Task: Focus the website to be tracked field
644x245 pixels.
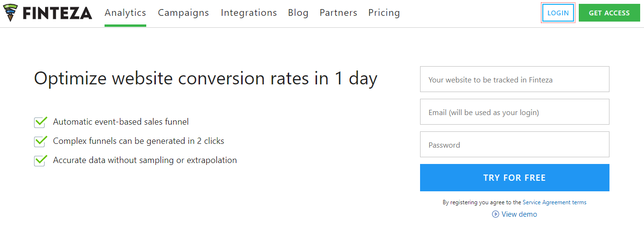Action: click(x=515, y=79)
